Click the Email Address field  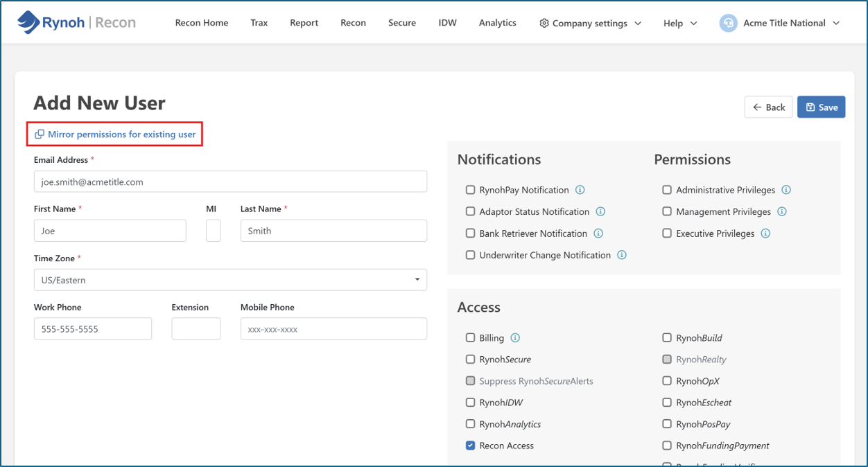[230, 182]
